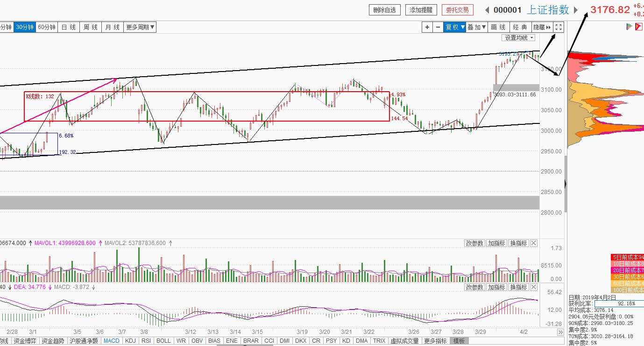Activate the 画线 drawing tool button

(499, 27)
